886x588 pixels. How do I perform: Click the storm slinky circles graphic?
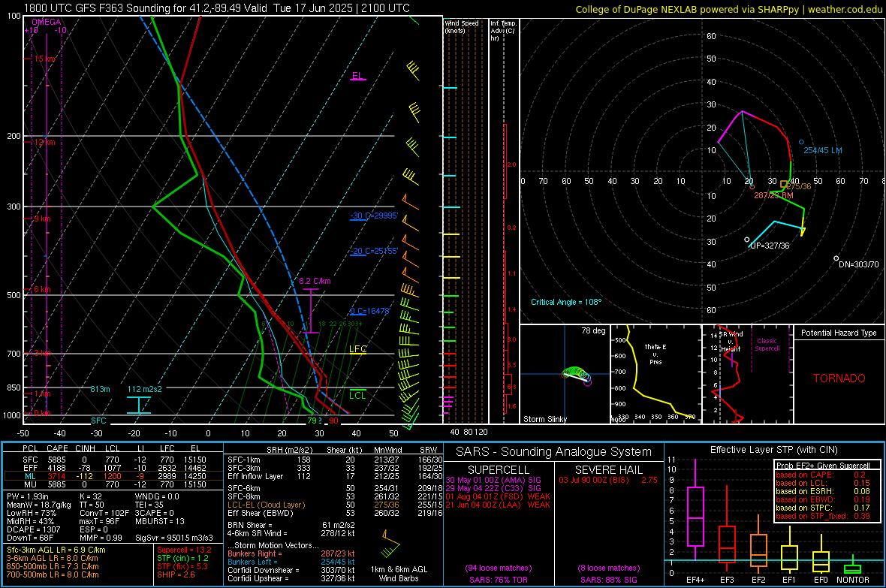click(577, 375)
